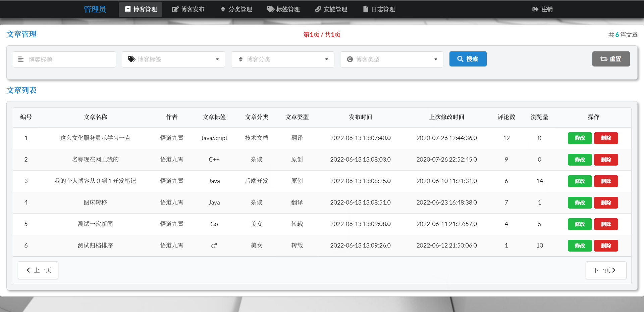The height and width of the screenshot is (312, 644).
Task: Click the right chevron icon of 下一页
Action: tap(614, 270)
